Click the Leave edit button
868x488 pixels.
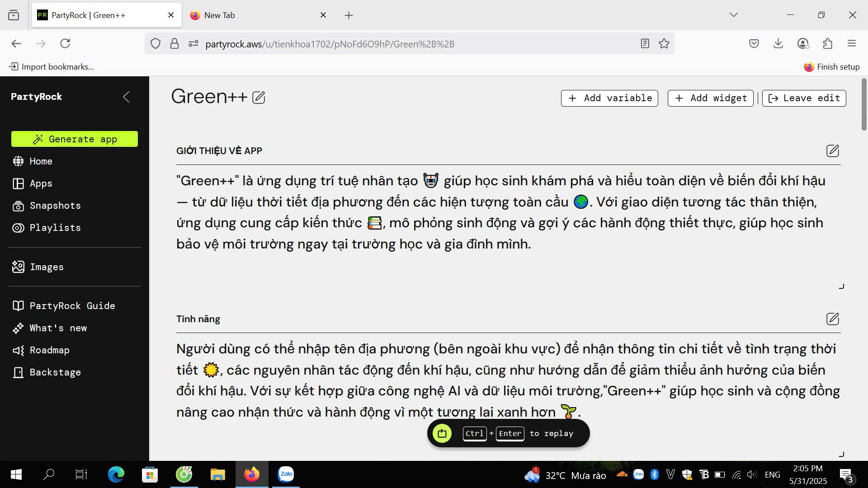tap(804, 98)
